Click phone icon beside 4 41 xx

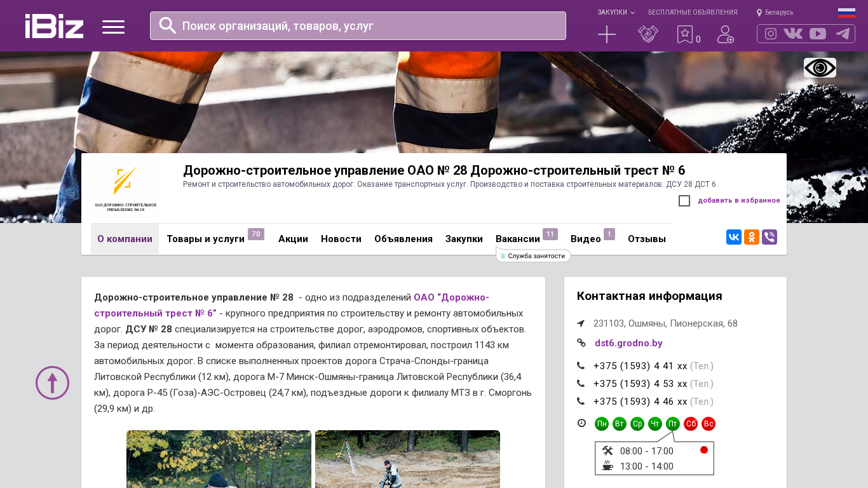pyautogui.click(x=581, y=365)
